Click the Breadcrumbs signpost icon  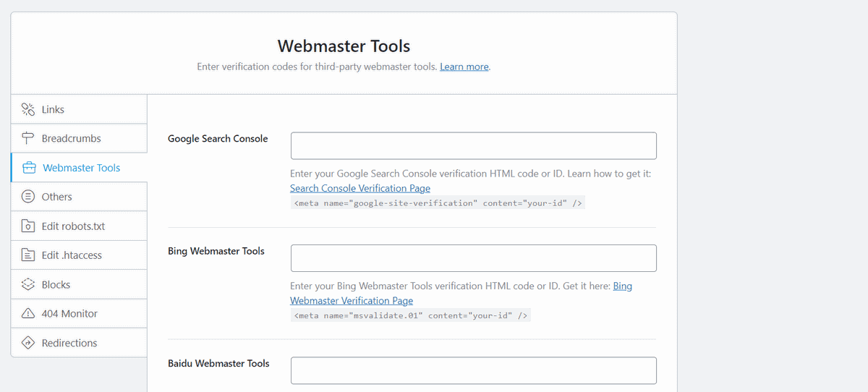tap(28, 138)
